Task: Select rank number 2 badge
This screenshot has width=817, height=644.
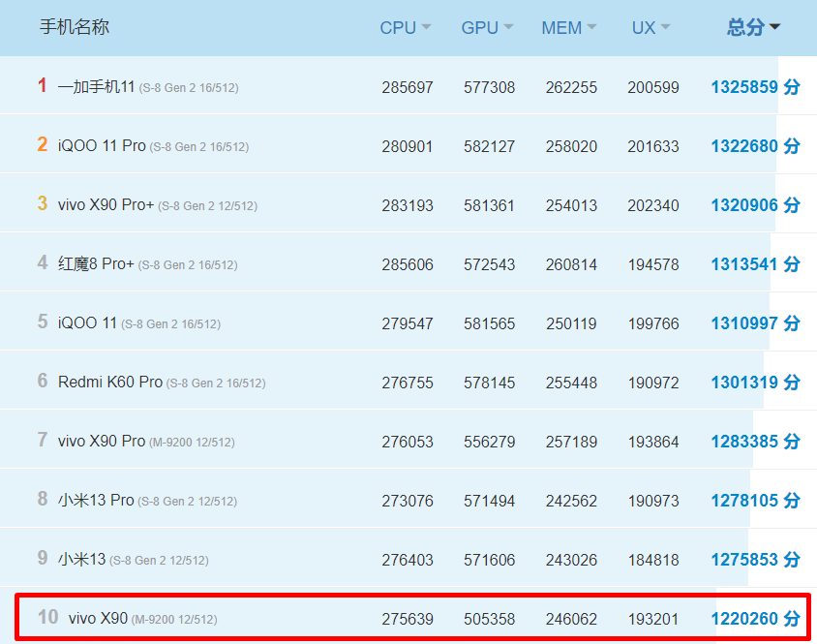Action: point(43,144)
